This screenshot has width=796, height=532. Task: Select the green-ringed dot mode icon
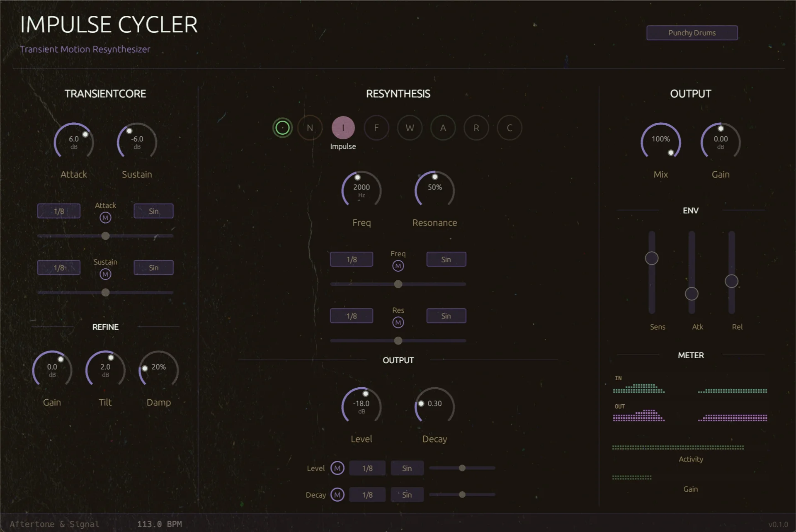click(282, 128)
